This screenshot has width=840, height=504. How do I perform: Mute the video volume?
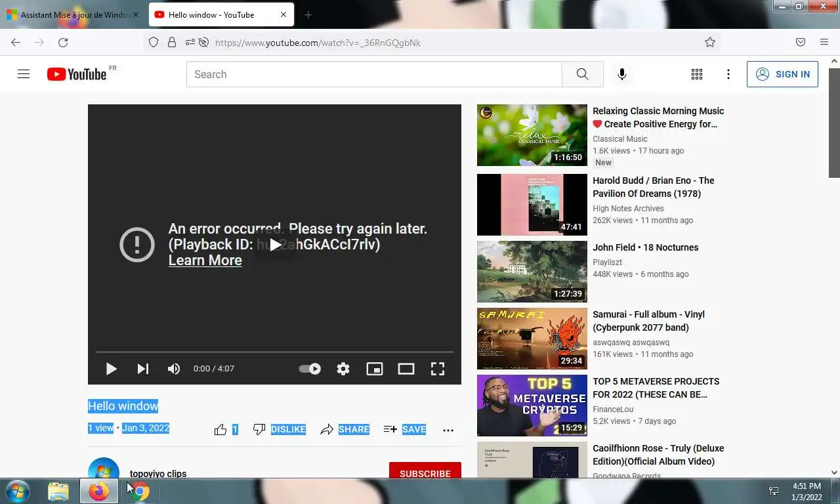pyautogui.click(x=174, y=369)
